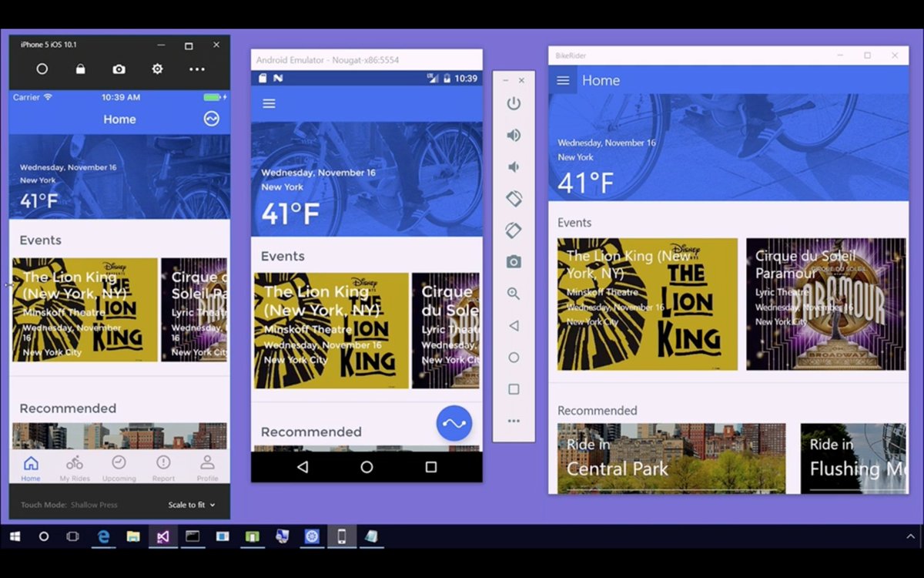Open the iOS simulator more options ellipsis

(197, 69)
